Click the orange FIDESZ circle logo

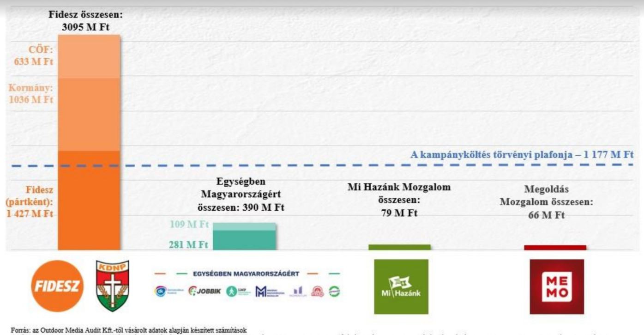pyautogui.click(x=57, y=286)
